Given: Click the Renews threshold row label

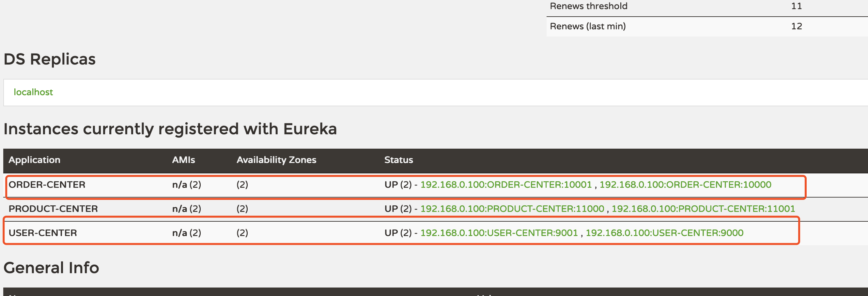Looking at the screenshot, I should point(588,6).
